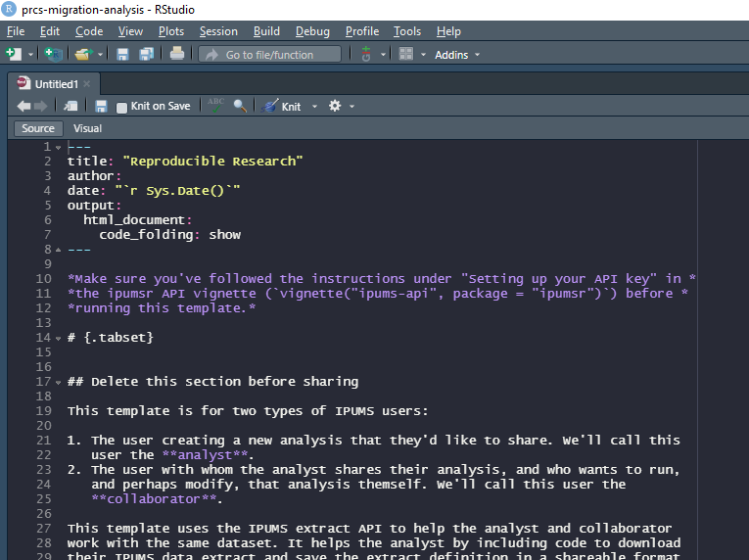This screenshot has width=749, height=560.
Task: Open the Session menu
Action: tap(218, 31)
